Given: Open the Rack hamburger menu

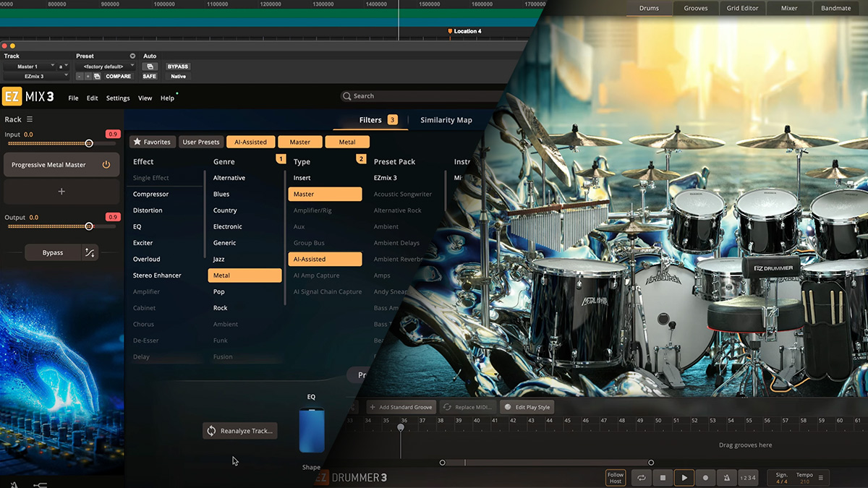Looking at the screenshot, I should (x=30, y=119).
